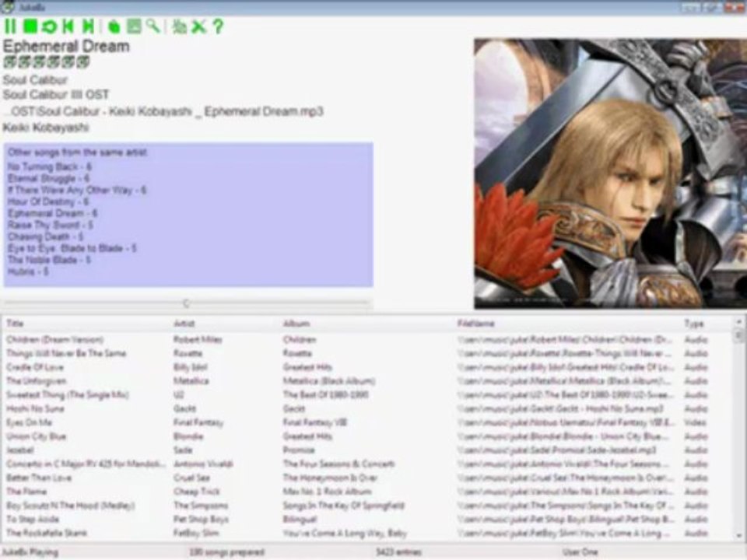This screenshot has width=747, height=560.
Task: Click the green circular-arrow repeat icon
Action: tap(49, 26)
